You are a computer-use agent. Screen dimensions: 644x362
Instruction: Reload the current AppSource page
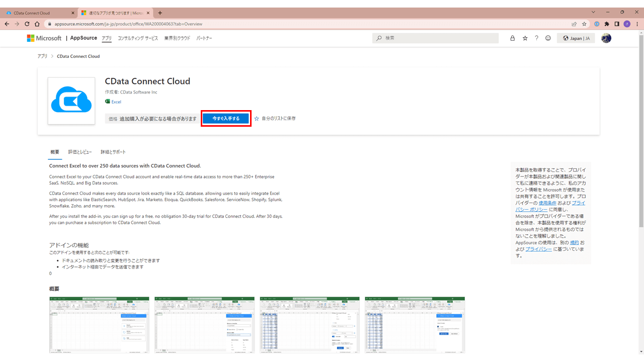click(x=27, y=24)
